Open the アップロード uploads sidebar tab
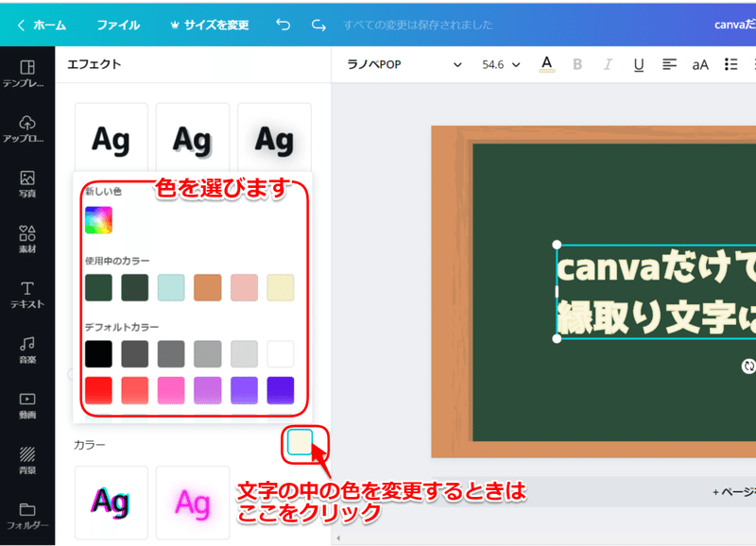The width and height of the screenshot is (756, 546). 27,129
